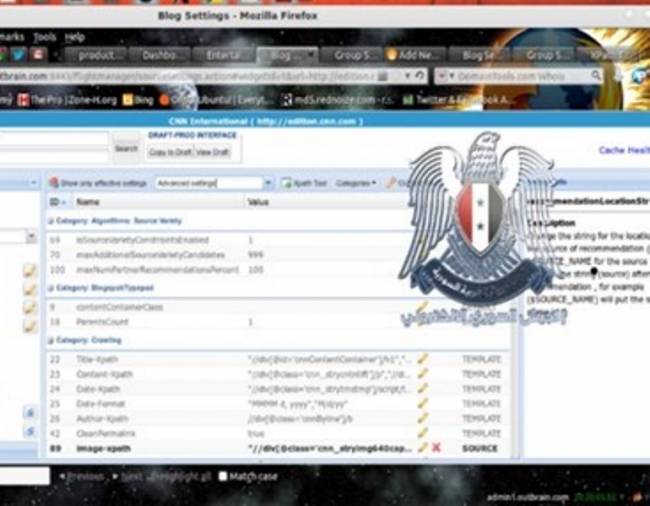
Task: Click edit pencil for Content-Xpath row
Action: [422, 374]
